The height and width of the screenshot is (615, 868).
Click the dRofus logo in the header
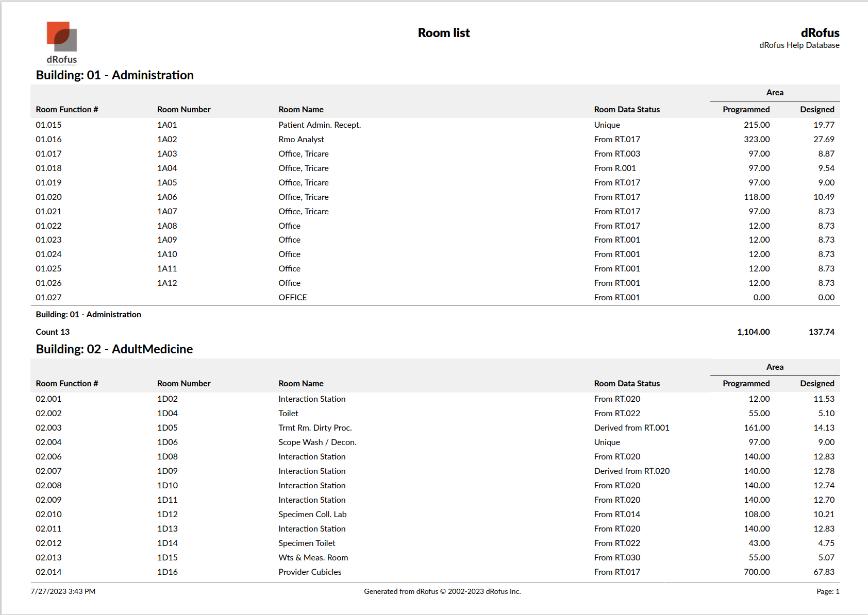[62, 42]
